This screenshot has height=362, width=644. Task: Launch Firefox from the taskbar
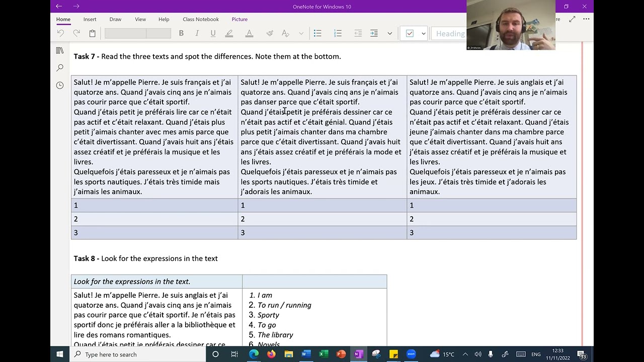click(x=271, y=354)
